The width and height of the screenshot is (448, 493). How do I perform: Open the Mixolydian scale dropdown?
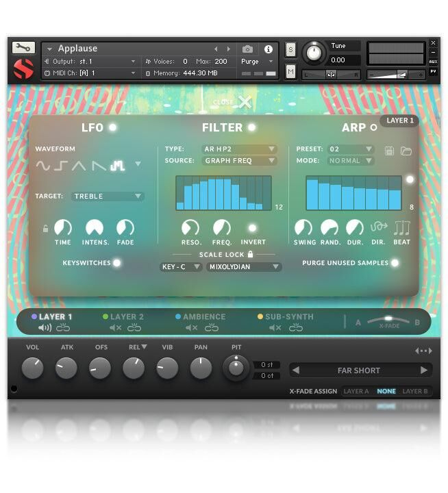coord(244,267)
